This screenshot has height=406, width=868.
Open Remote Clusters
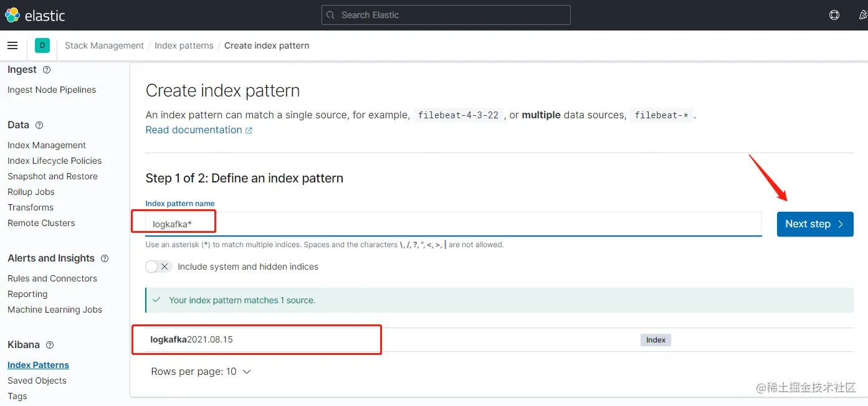point(41,223)
